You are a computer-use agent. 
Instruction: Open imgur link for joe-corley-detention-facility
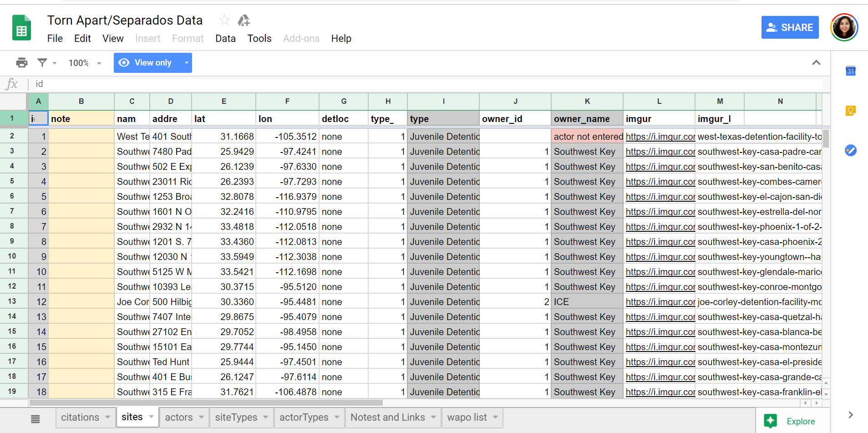coord(660,302)
